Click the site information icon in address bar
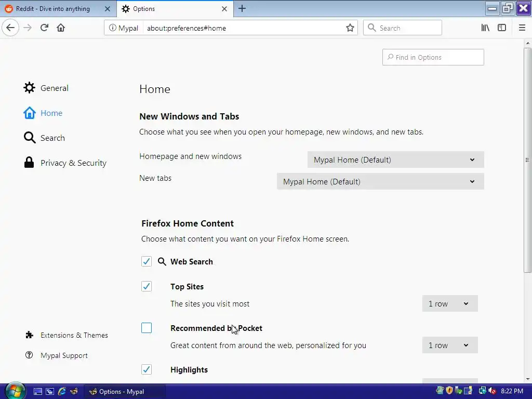This screenshot has height=399, width=532. point(112,28)
